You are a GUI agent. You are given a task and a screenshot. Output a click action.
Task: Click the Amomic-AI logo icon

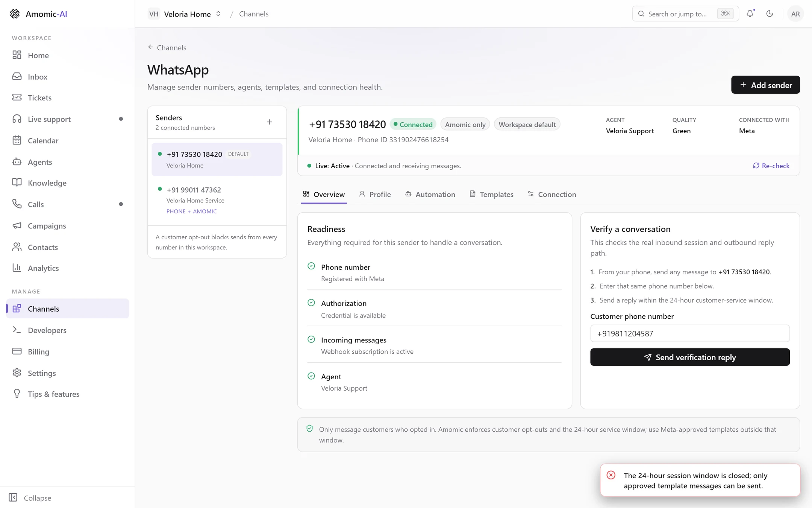(15, 14)
